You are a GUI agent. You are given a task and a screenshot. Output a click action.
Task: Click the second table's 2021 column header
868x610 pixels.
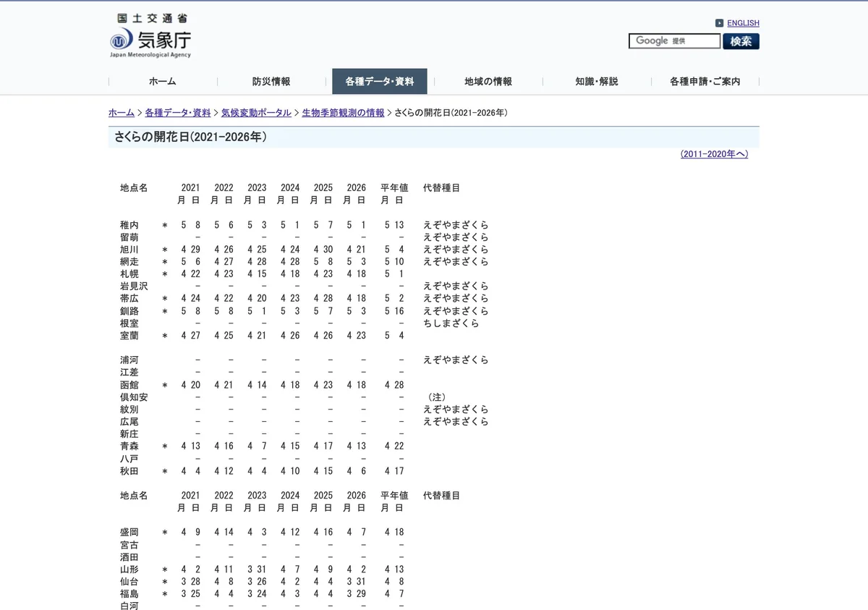191,496
